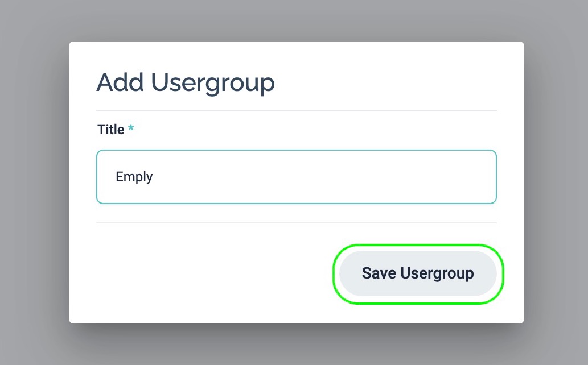Image resolution: width=588 pixels, height=365 pixels.
Task: Click dimmed backdrop right of the dialog
Action: pos(556,182)
